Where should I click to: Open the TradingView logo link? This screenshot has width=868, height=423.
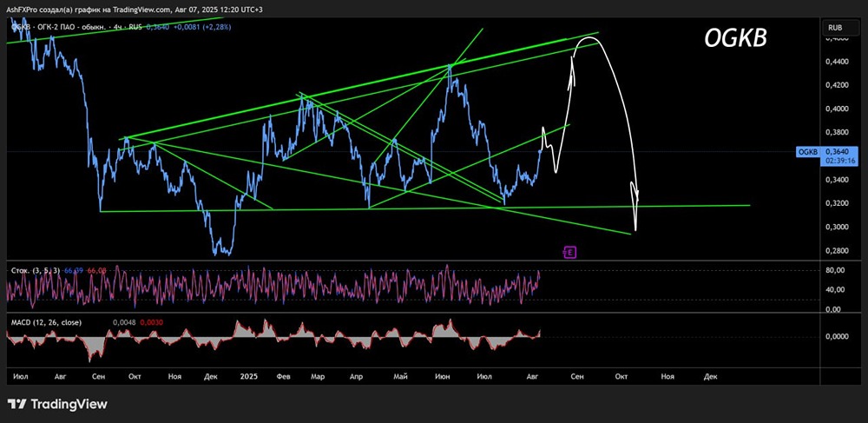click(57, 404)
